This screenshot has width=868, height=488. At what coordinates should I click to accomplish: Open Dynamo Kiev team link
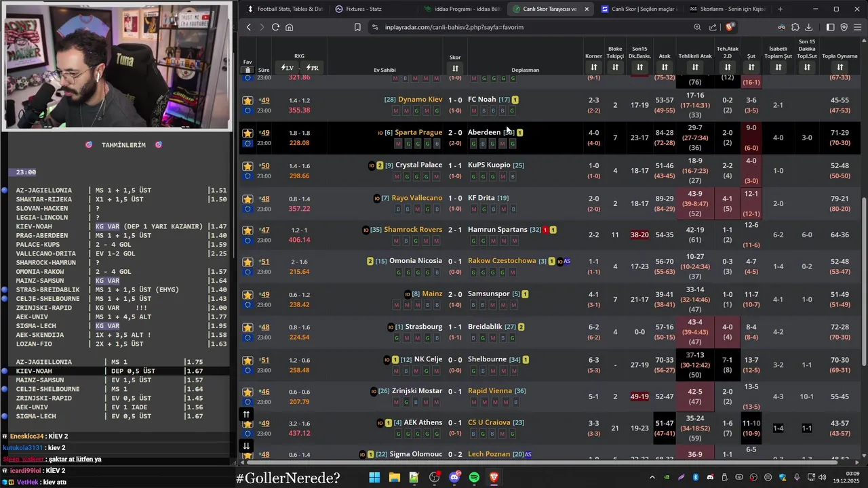coord(420,100)
